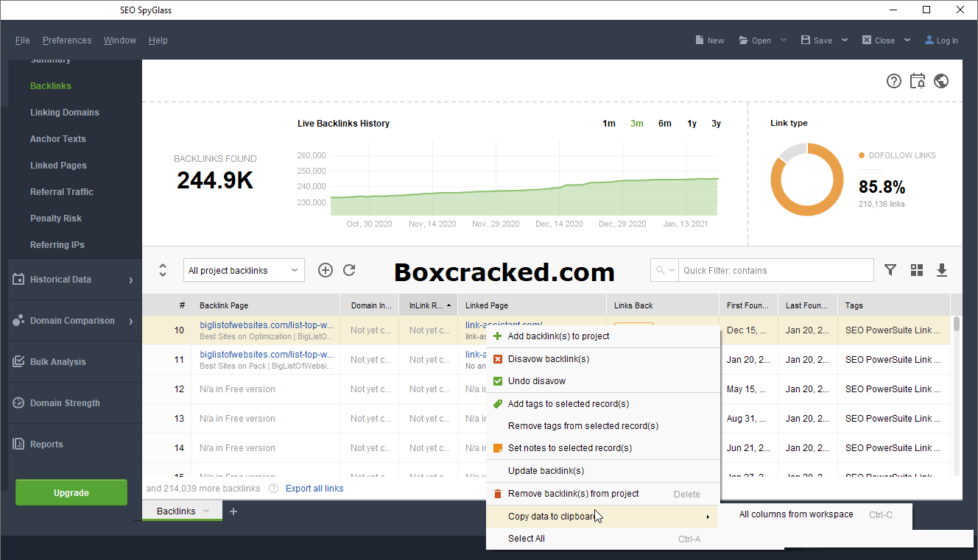
Task: Click the orange dofollow donut chart
Action: [806, 180]
